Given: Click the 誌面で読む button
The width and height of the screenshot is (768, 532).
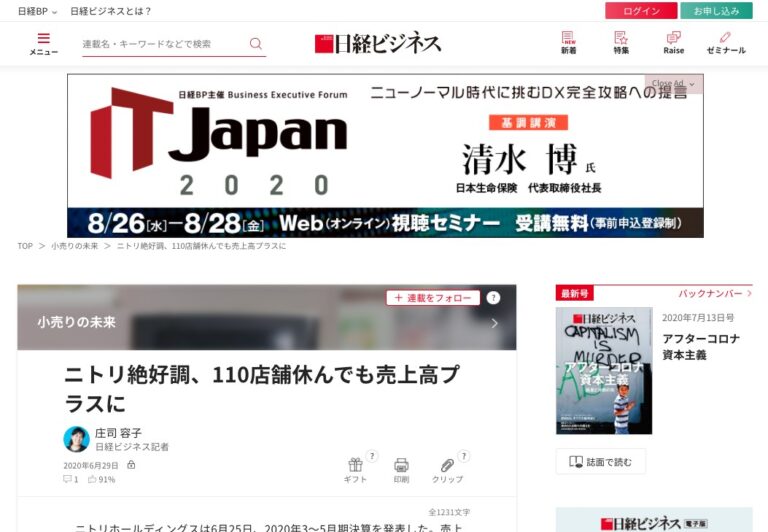Looking at the screenshot, I should coord(600,461).
